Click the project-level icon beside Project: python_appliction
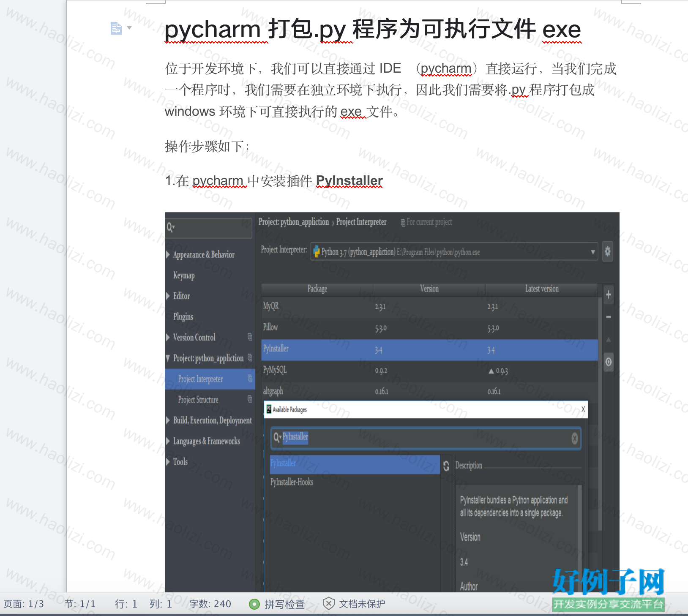Screen dimensions: 688x616 250,357
